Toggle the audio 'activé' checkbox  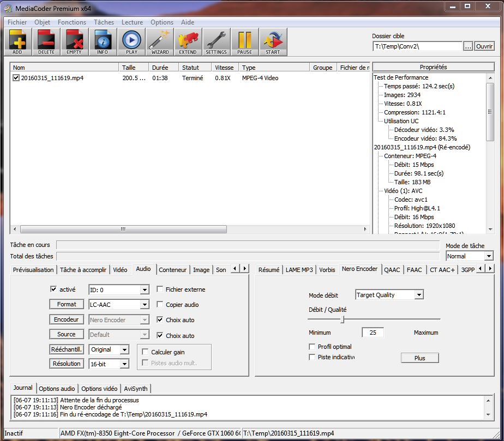[53, 289]
